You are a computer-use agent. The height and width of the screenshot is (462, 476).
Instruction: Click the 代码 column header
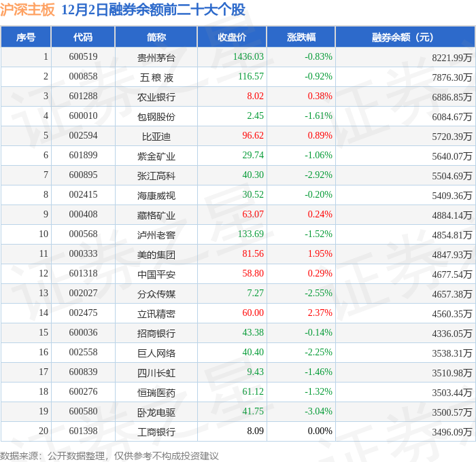[x=83, y=37]
